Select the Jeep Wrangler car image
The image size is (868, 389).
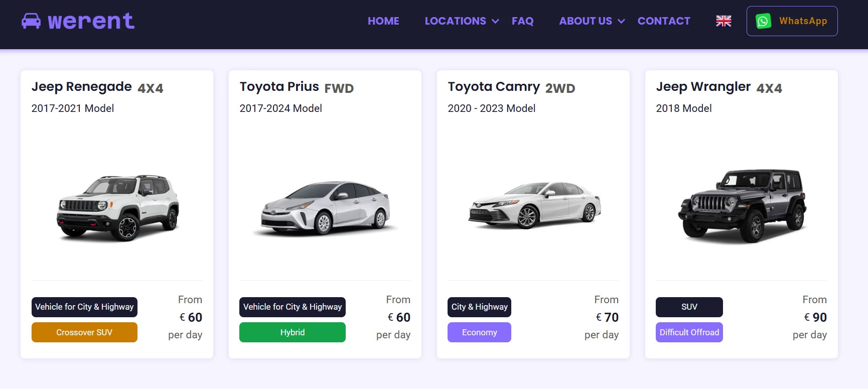(742, 205)
